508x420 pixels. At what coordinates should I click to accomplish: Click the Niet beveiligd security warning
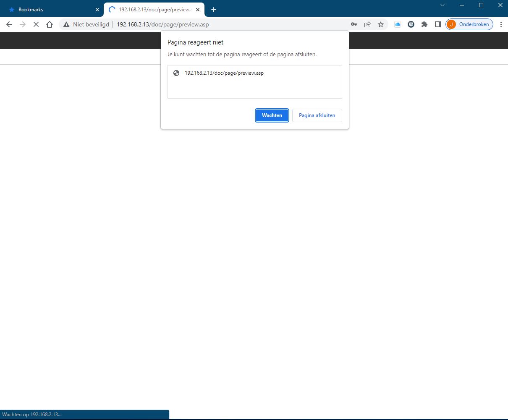[86, 24]
